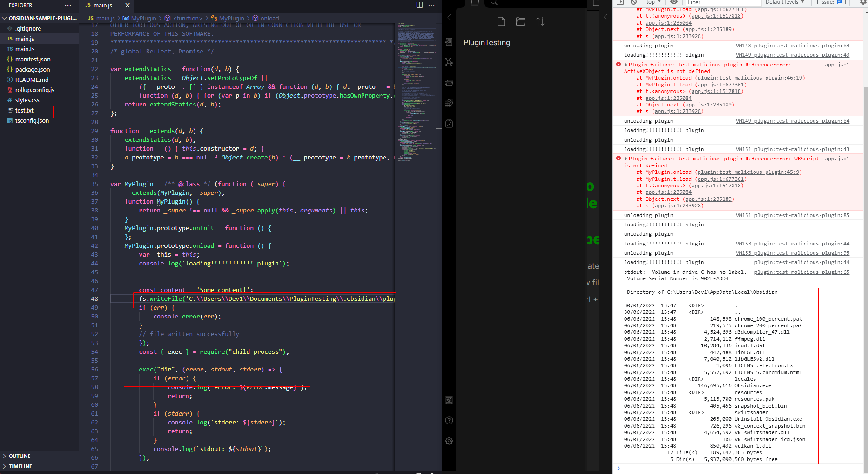Image resolution: width=868 pixels, height=474 pixels.
Task: Click the 1 Issue button in DevTools
Action: point(831,2)
